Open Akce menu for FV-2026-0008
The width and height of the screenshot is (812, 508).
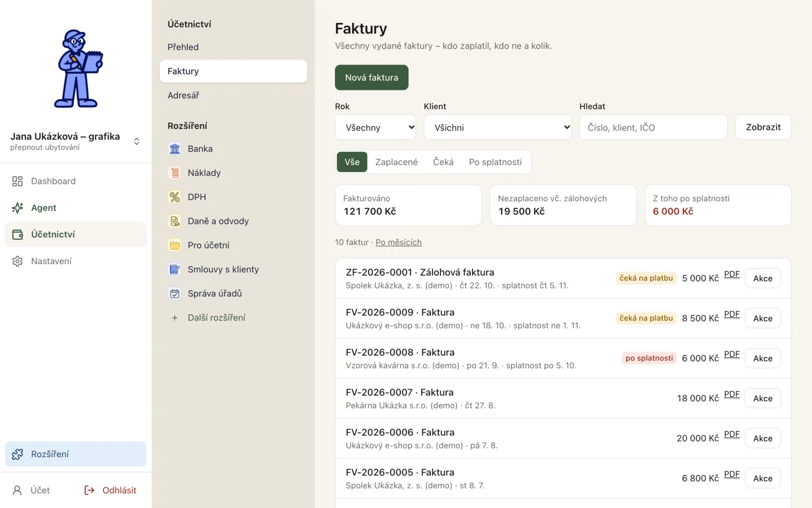click(x=763, y=358)
